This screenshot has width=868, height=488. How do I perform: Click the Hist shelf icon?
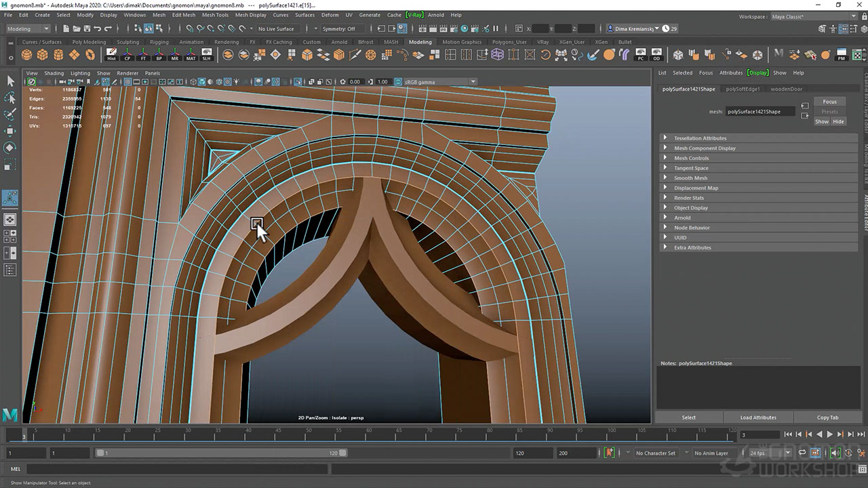111,55
